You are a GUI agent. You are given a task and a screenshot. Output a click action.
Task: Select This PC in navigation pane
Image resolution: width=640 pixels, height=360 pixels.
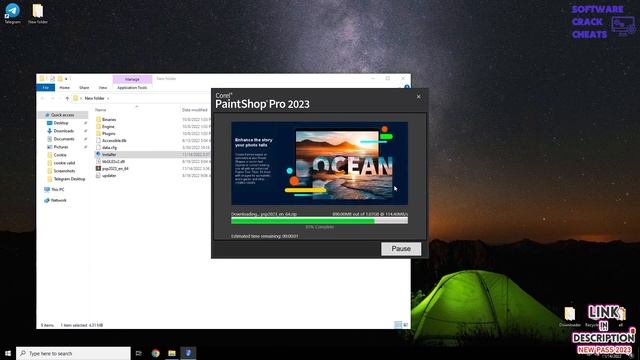[58, 189]
